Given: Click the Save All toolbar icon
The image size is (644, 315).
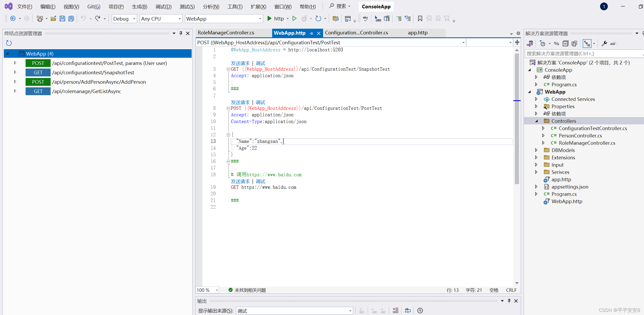Looking at the screenshot, I should [x=71, y=19].
